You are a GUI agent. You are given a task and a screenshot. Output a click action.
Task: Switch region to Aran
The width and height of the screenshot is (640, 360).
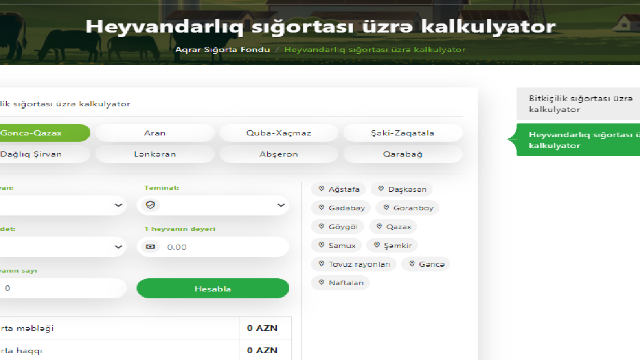(155, 133)
